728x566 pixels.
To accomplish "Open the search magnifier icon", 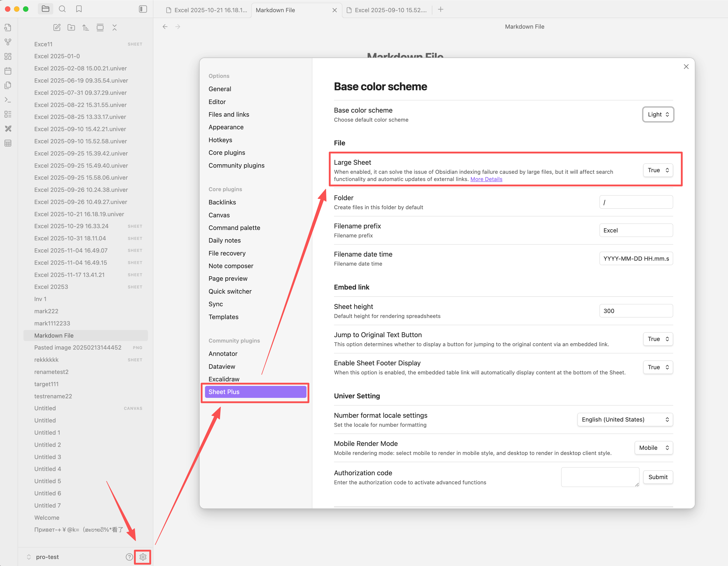I will pos(62,9).
